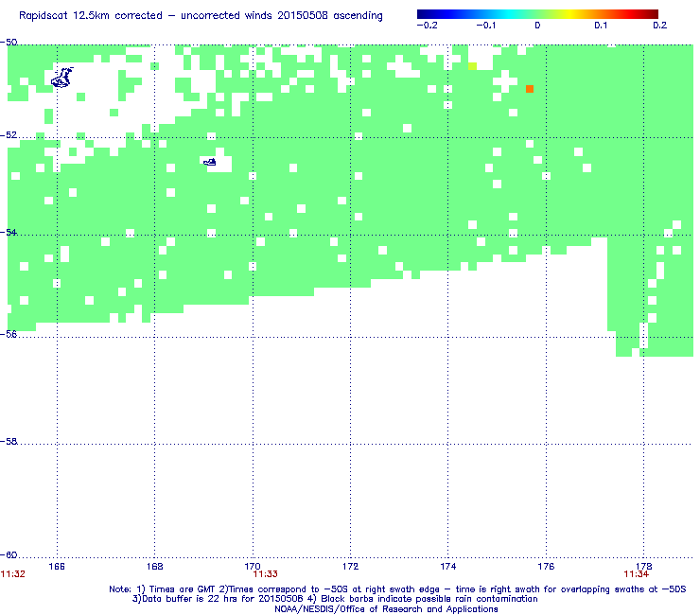The width and height of the screenshot is (700, 615).
Task: Click the red time stamp '11:34'
Action: pos(637,574)
